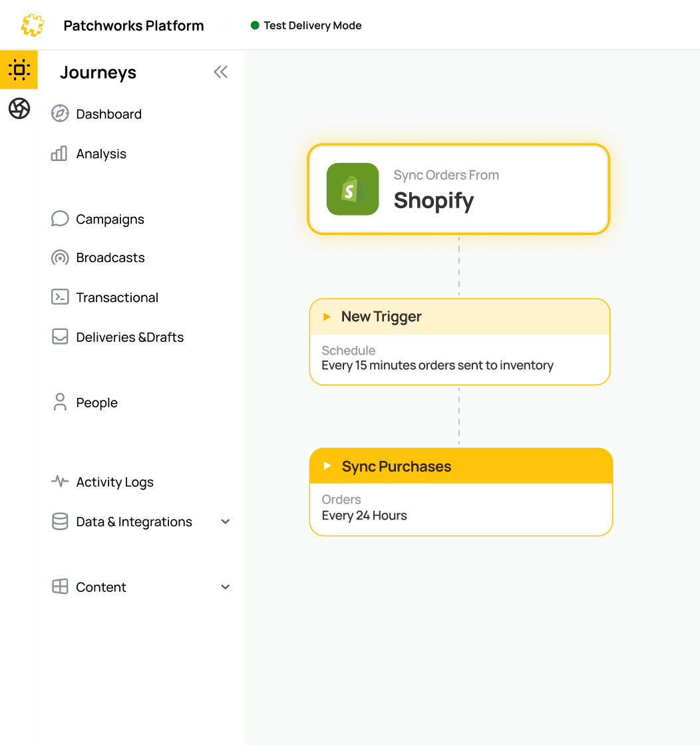Click the Analysis bar chart icon
The height and width of the screenshot is (745, 700).
[59, 154]
